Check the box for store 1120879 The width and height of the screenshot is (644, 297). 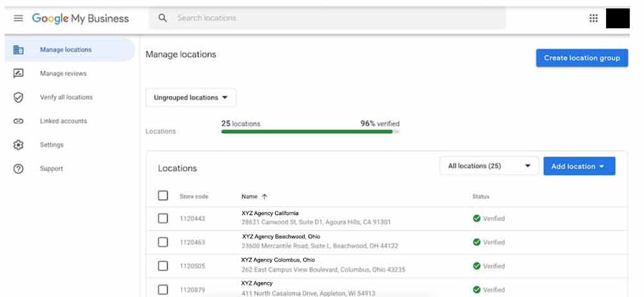point(163,290)
